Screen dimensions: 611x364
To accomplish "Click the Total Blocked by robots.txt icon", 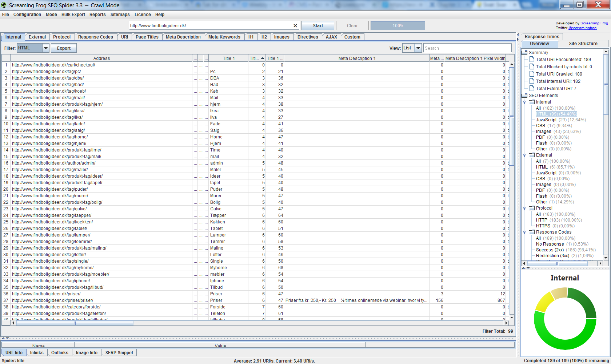I will click(x=532, y=67).
